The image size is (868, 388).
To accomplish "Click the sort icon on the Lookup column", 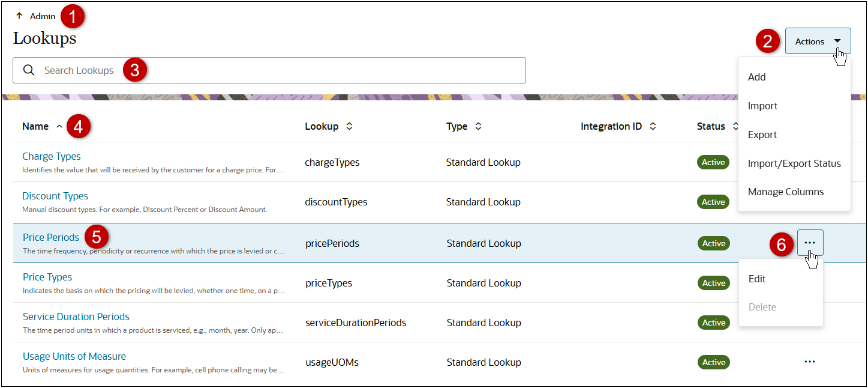I will [350, 126].
